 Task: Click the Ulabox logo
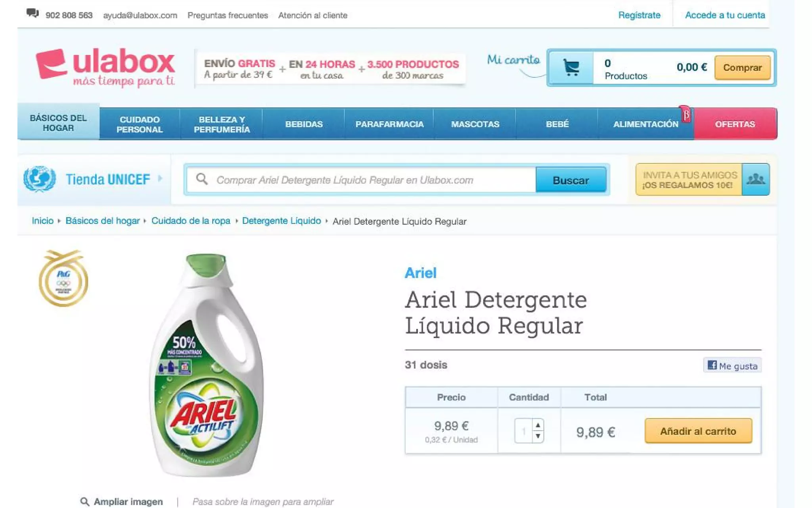tap(105, 67)
